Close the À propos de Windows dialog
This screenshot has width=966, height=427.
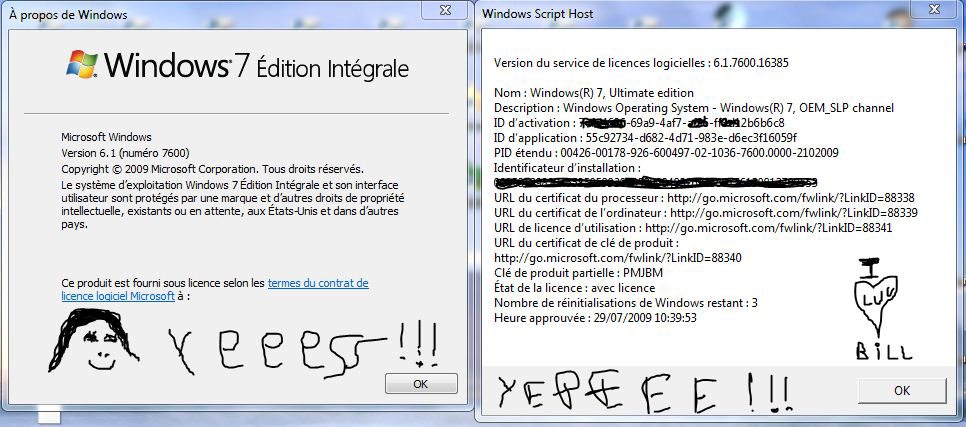tap(444, 9)
